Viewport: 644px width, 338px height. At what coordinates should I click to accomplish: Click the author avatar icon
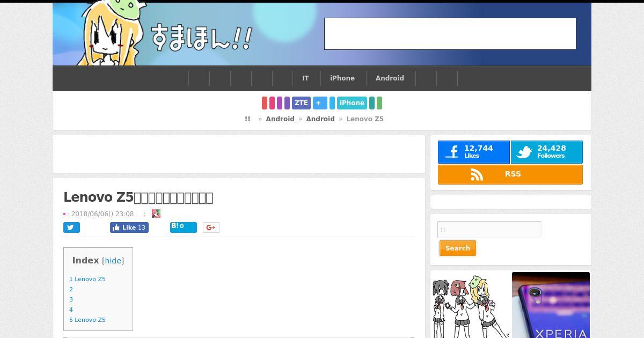(x=156, y=214)
